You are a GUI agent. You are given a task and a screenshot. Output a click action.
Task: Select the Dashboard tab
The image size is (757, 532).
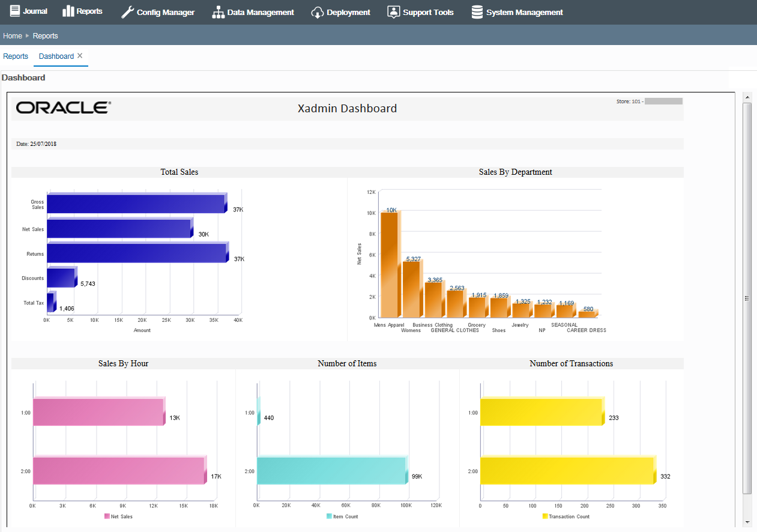[56, 56]
